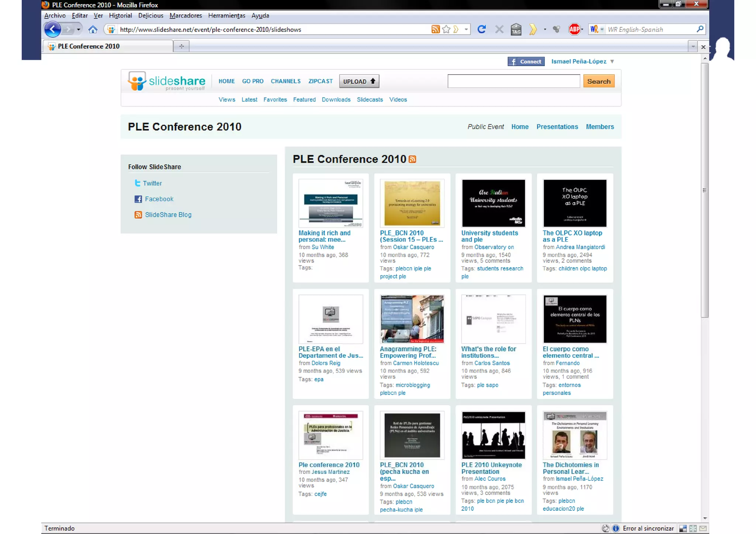Open the Herramientas menu
This screenshot has width=756, height=534.
click(226, 15)
